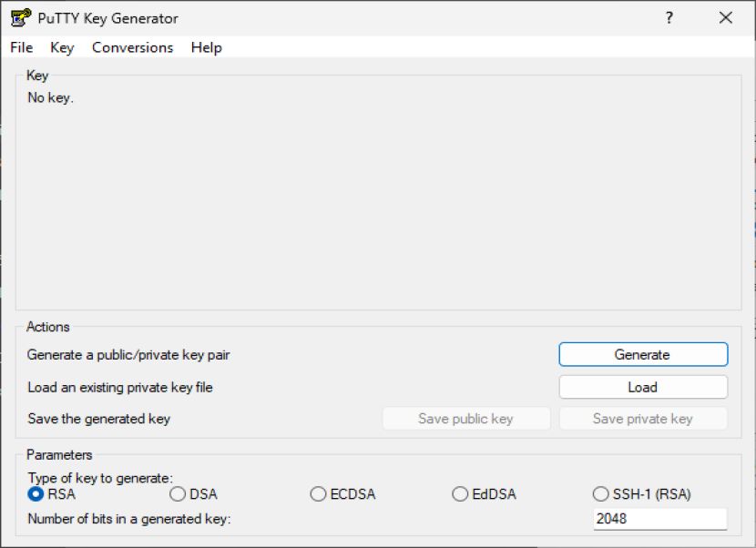
Task: Choose the ECDSA key type option
Action: (x=318, y=494)
